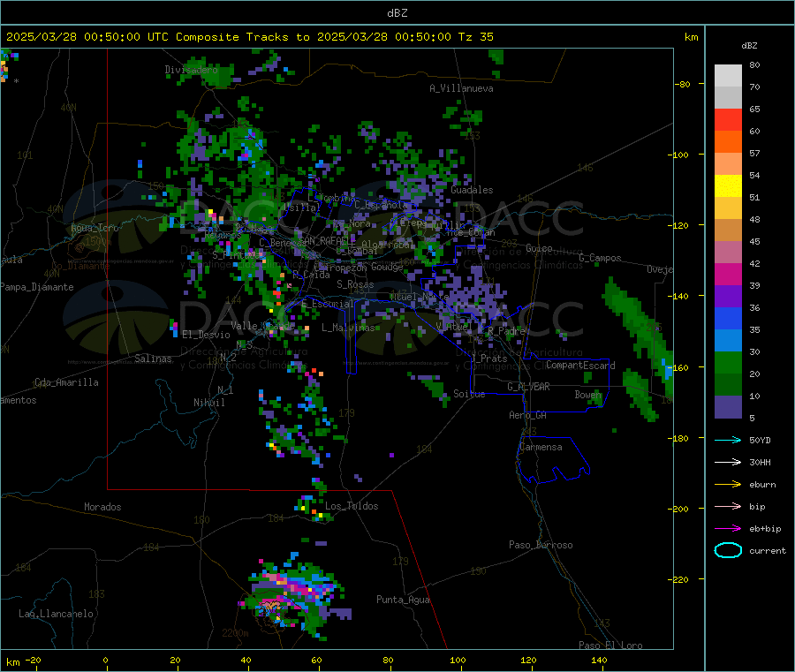Click the cyan 50YD arrow legend icon
The width and height of the screenshot is (795, 672).
click(x=728, y=440)
